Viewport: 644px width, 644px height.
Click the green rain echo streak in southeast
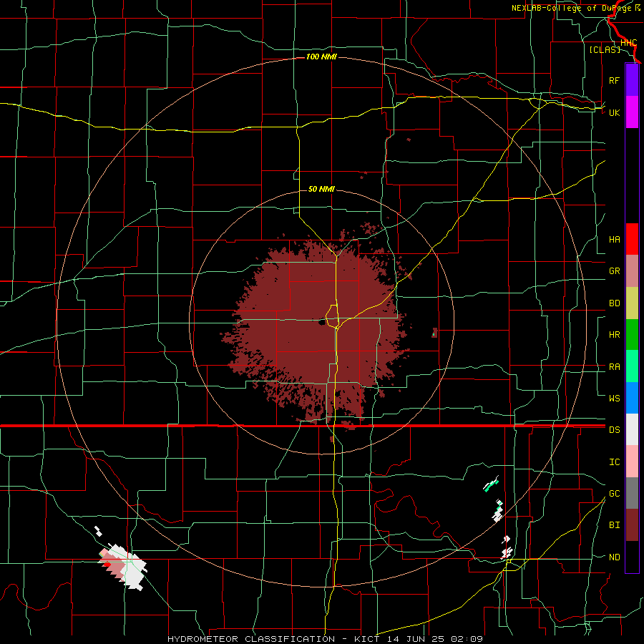click(x=491, y=485)
